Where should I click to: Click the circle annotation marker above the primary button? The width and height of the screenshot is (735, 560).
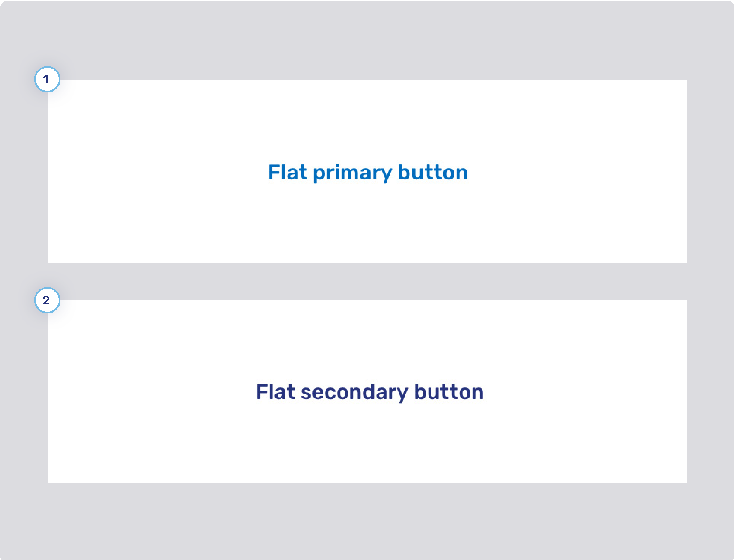47,79
